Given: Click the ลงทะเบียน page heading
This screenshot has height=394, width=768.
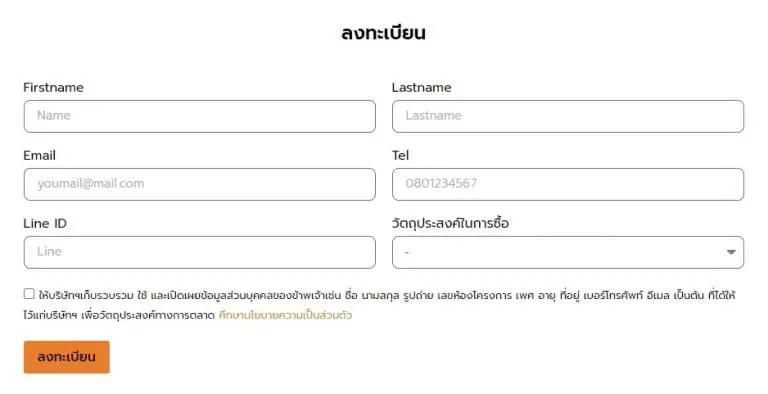Looking at the screenshot, I should coord(384,33).
